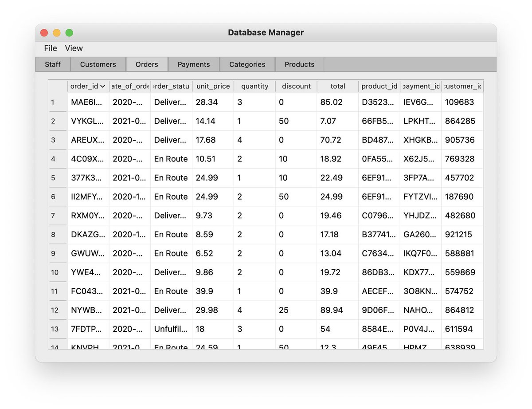Click unit_price cell 10.51

[213, 159]
